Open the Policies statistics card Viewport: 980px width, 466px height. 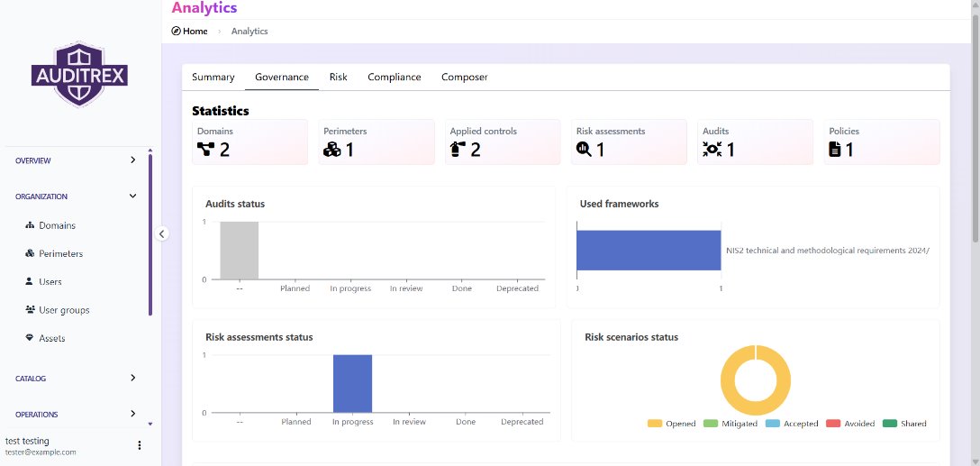[882, 142]
